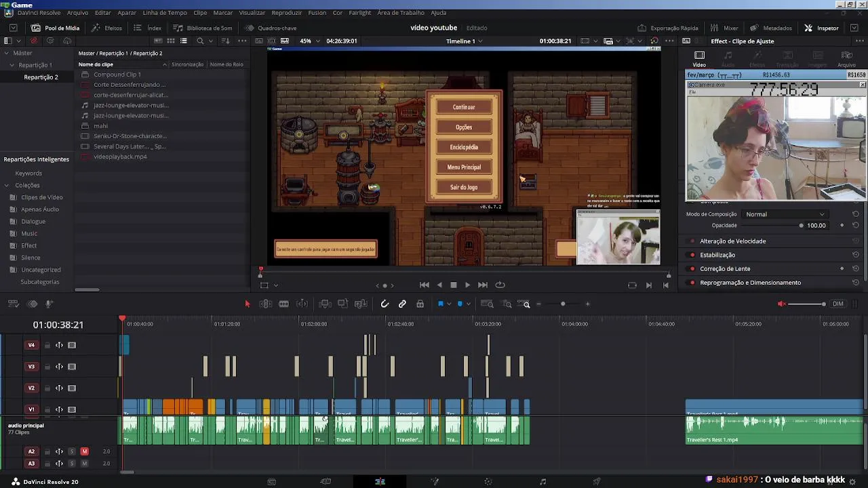
Task: Zoom in timeline with plus button
Action: pos(587,304)
